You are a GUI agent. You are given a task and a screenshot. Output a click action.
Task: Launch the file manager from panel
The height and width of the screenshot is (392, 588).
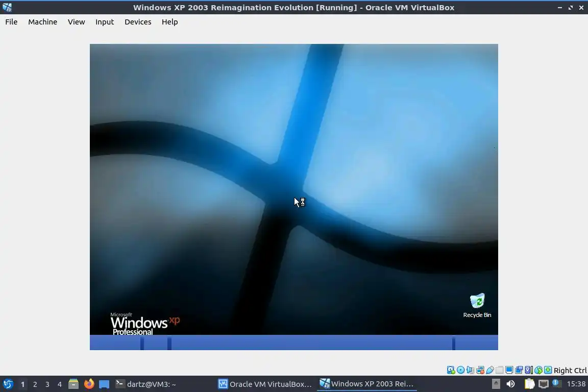click(x=73, y=384)
